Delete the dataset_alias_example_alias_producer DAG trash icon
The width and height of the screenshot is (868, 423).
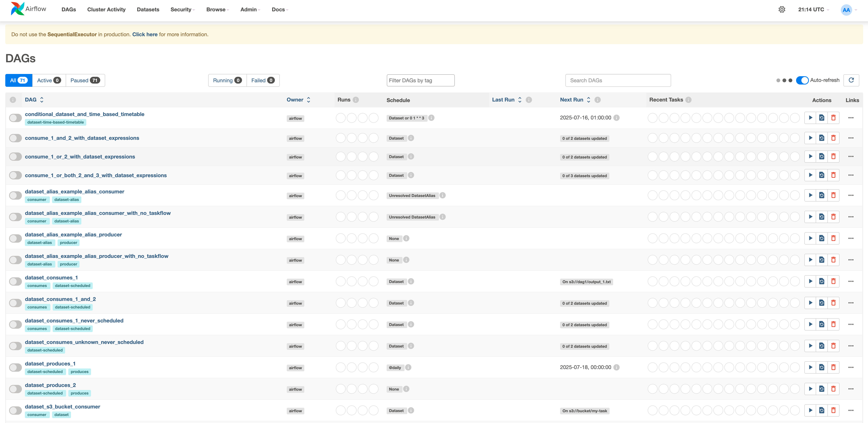click(x=833, y=238)
